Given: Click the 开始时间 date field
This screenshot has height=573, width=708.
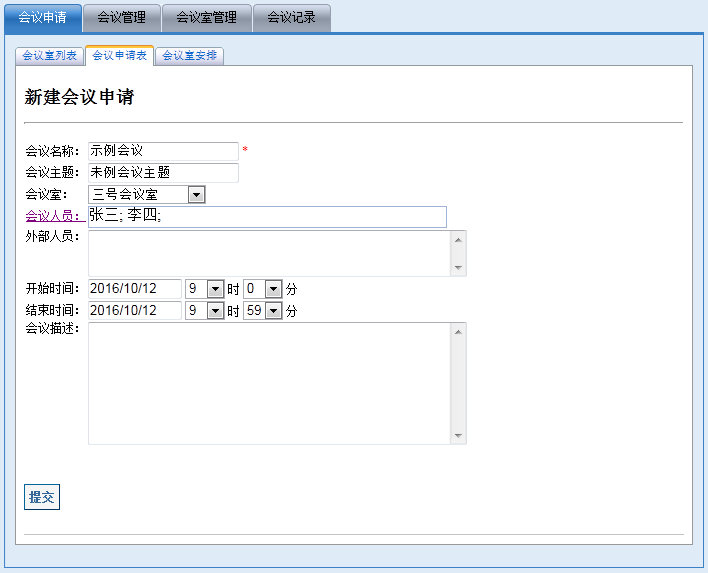Looking at the screenshot, I should point(135,289).
